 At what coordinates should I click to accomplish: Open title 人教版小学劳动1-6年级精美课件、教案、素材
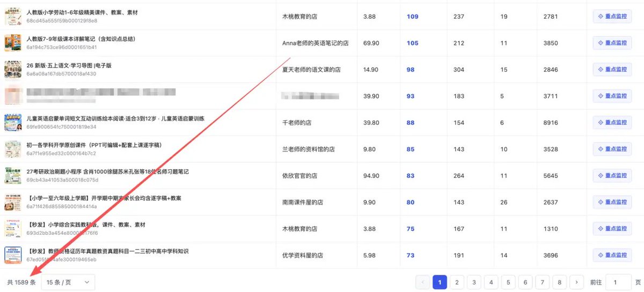click(x=82, y=12)
